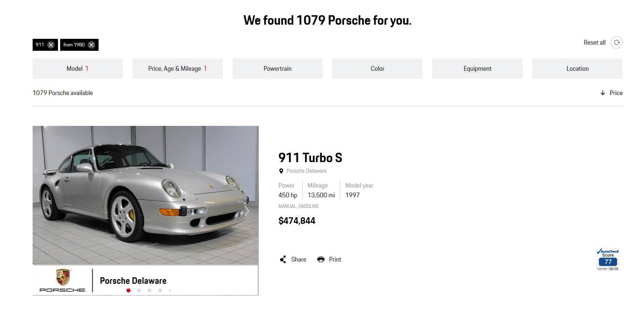Expand the Model filter dropdown

78,69
